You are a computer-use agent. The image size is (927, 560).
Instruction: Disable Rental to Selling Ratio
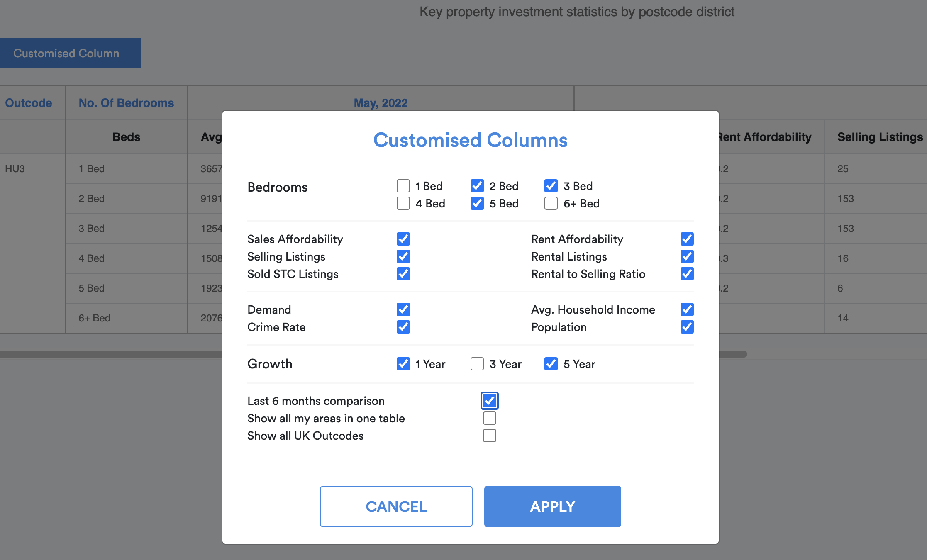point(687,274)
